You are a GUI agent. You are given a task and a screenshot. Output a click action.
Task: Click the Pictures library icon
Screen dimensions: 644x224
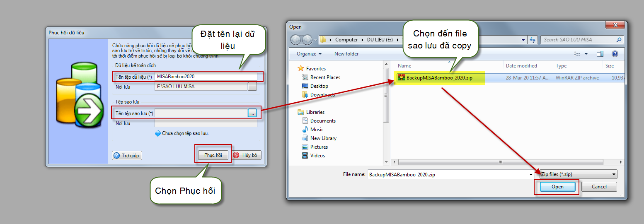[x=305, y=147]
